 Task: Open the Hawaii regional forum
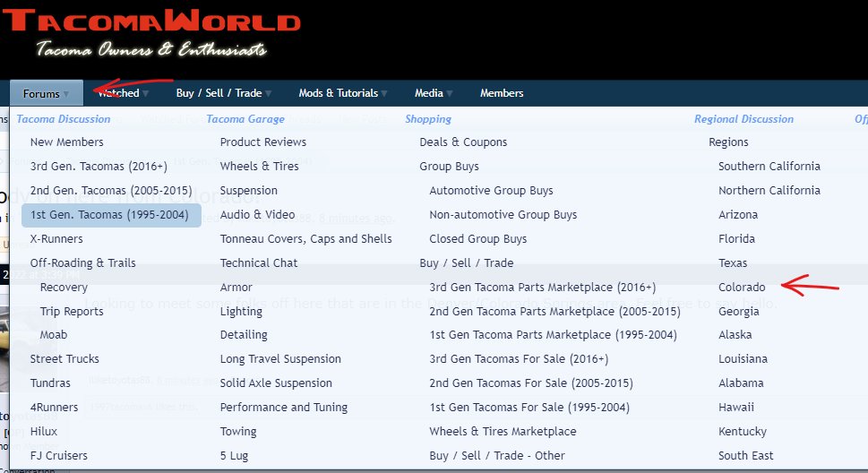click(x=736, y=408)
